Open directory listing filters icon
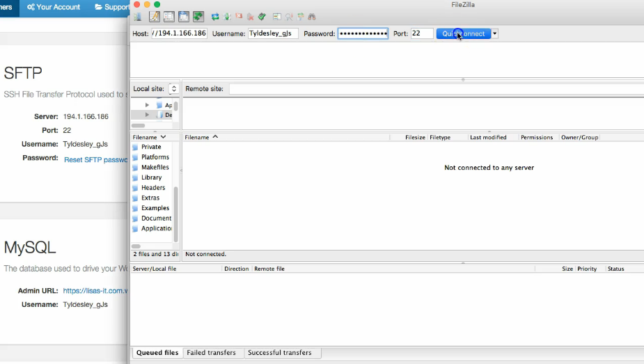The width and height of the screenshot is (644, 364). click(x=277, y=17)
